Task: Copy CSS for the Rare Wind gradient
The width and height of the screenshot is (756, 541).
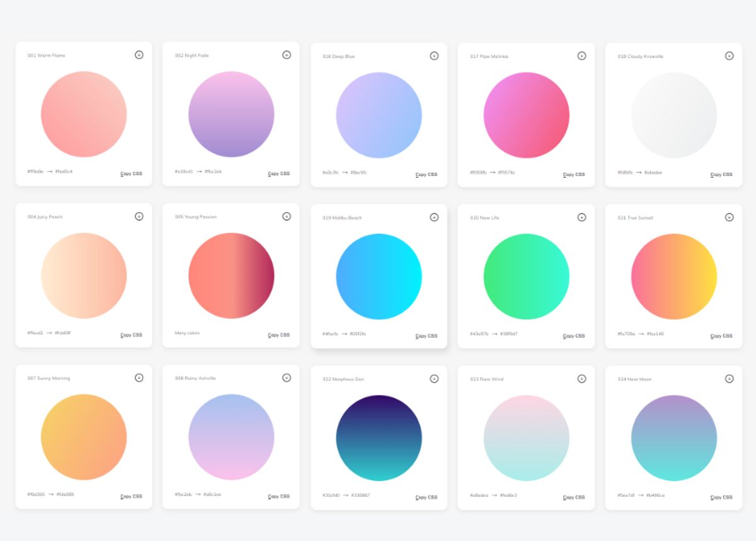Action: tap(574, 497)
